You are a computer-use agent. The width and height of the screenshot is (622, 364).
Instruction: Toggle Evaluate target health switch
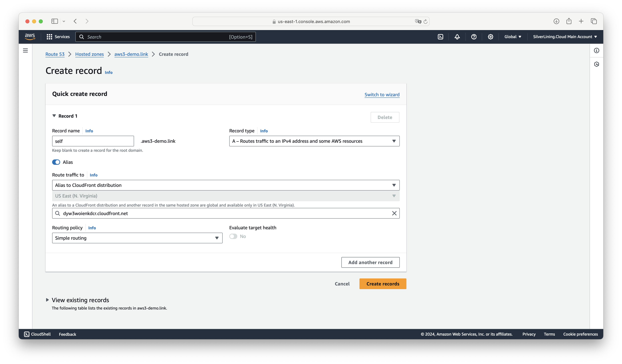[x=233, y=236]
